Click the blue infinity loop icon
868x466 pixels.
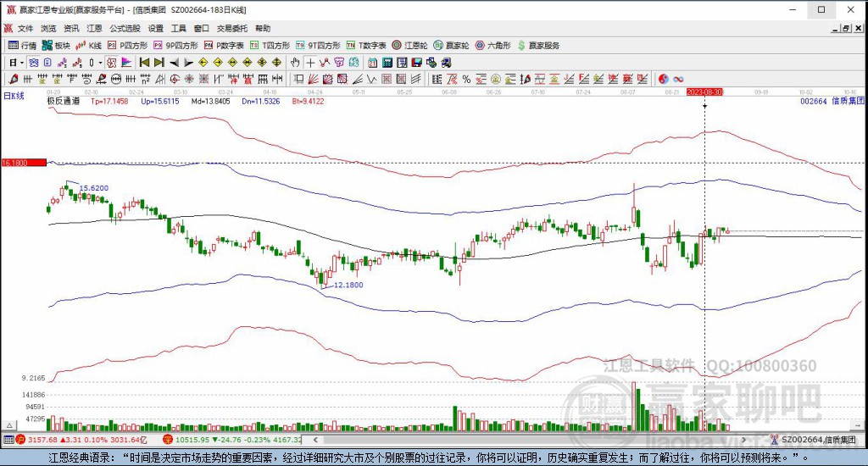(678, 79)
